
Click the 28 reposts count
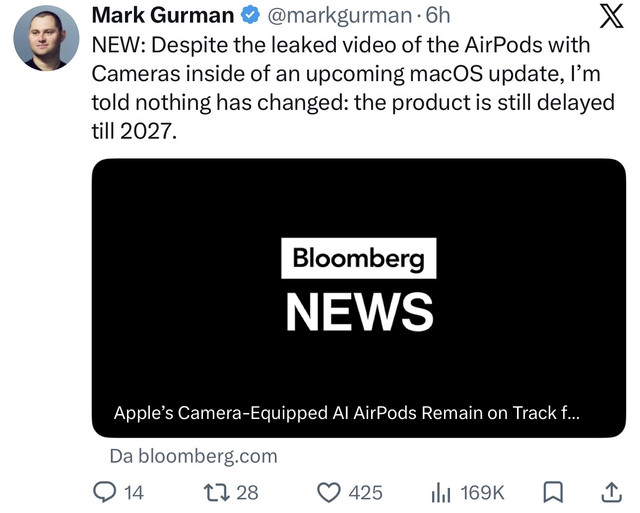[x=247, y=493]
